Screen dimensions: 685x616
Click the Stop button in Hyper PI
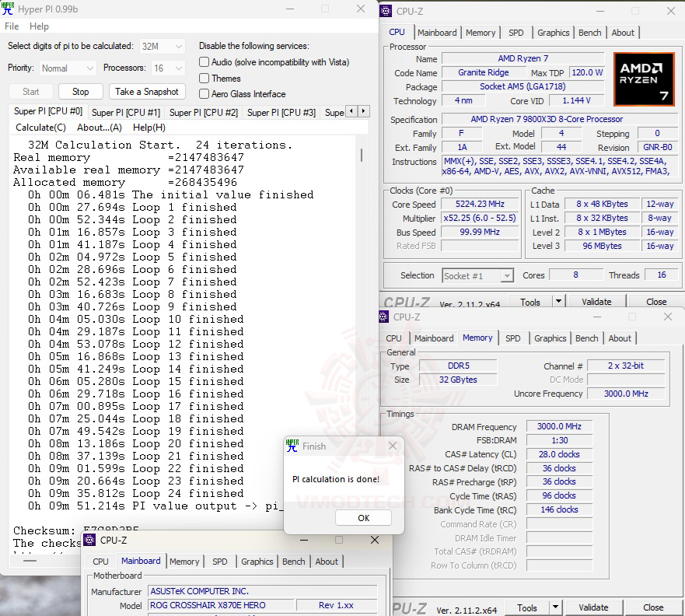tap(80, 91)
